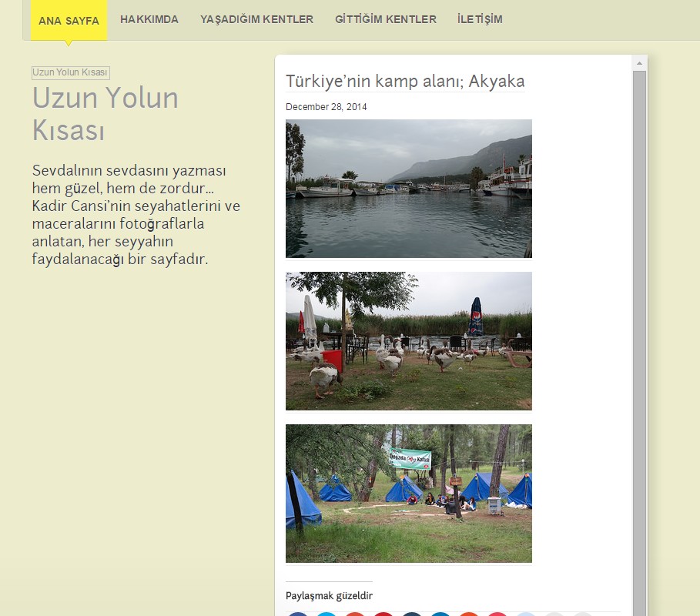Click the fourth dark red share circle icon
This screenshot has width=700, height=616.
pos(383,614)
